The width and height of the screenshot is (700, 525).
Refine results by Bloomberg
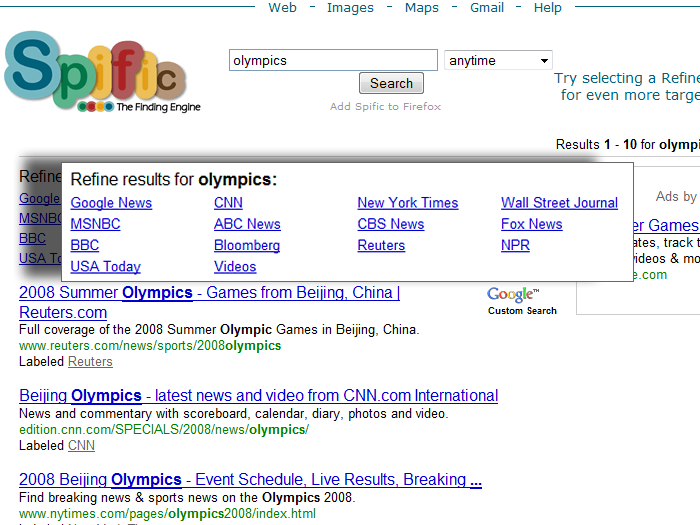point(247,245)
